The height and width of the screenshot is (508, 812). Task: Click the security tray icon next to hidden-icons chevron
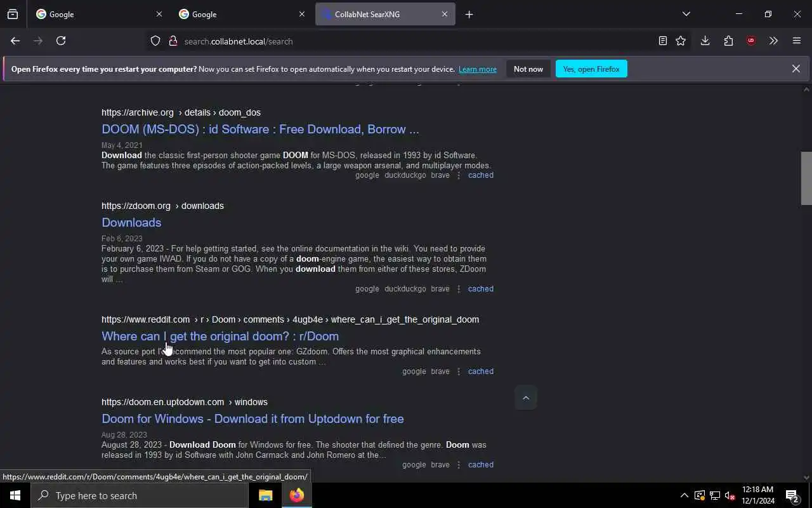pos(699,495)
